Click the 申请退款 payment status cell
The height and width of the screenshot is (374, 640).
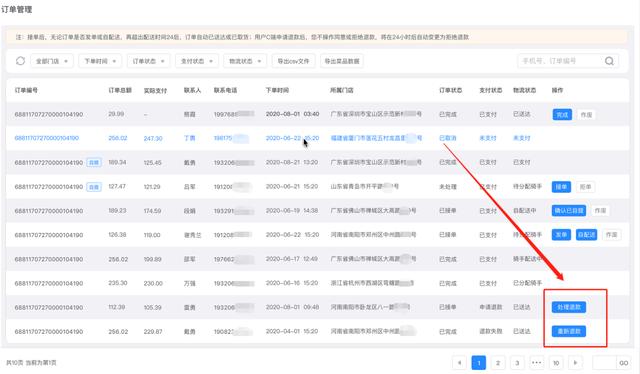(491, 307)
